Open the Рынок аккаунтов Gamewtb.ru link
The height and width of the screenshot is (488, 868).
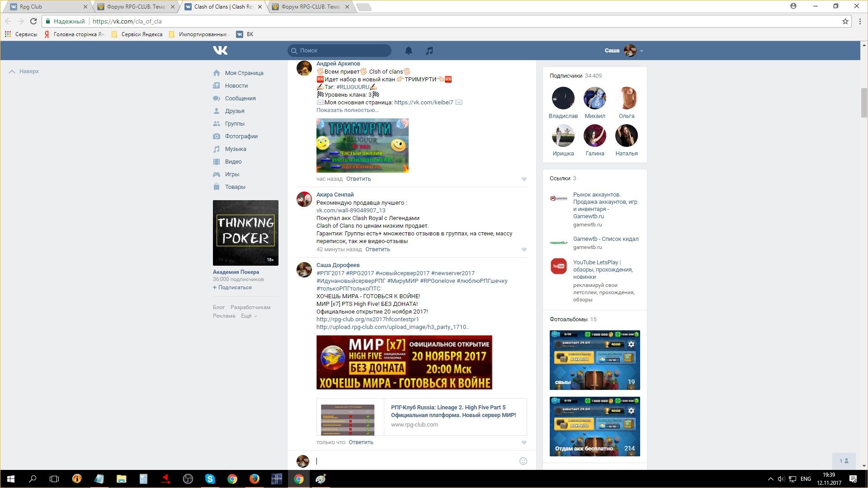(x=605, y=206)
